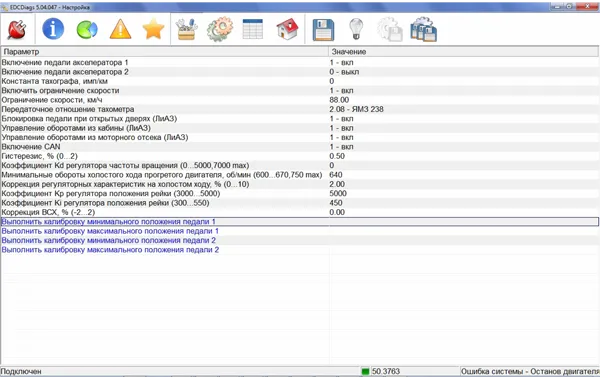The image size is (600, 377).
Task: Click the Параметр column header
Action: tap(165, 52)
